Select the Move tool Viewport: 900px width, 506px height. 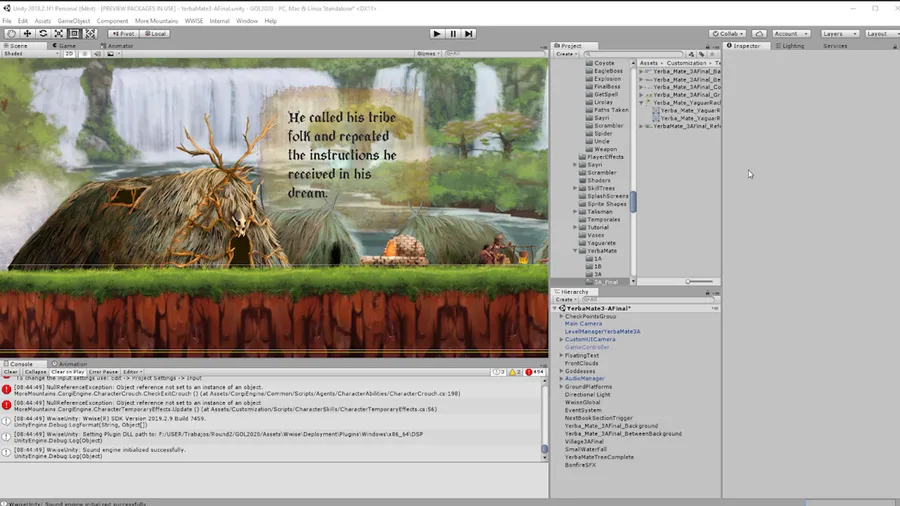click(27, 34)
